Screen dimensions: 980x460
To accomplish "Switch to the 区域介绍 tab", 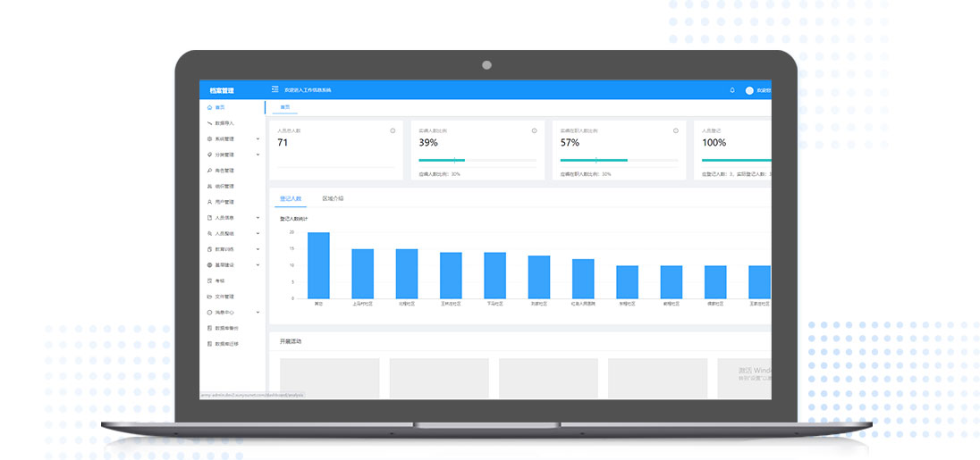I will [333, 198].
